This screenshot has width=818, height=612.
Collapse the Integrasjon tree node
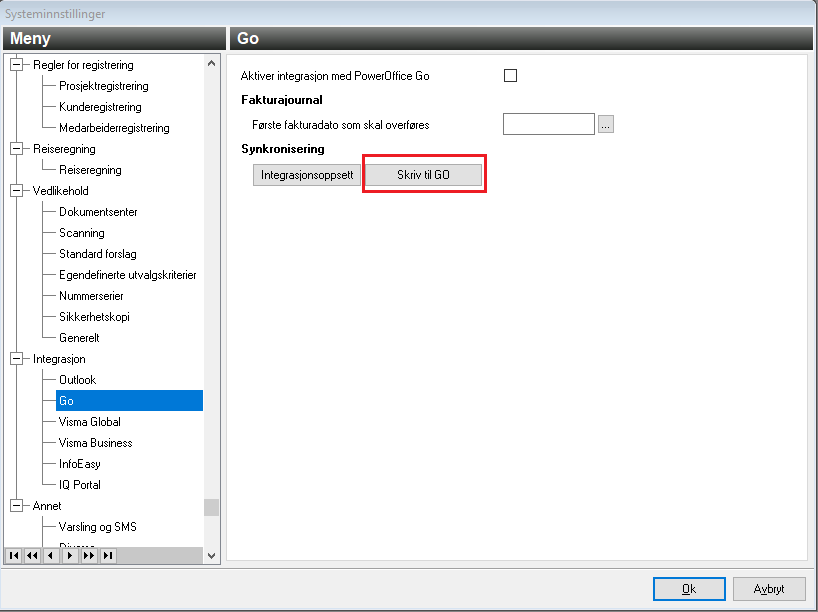click(x=17, y=358)
